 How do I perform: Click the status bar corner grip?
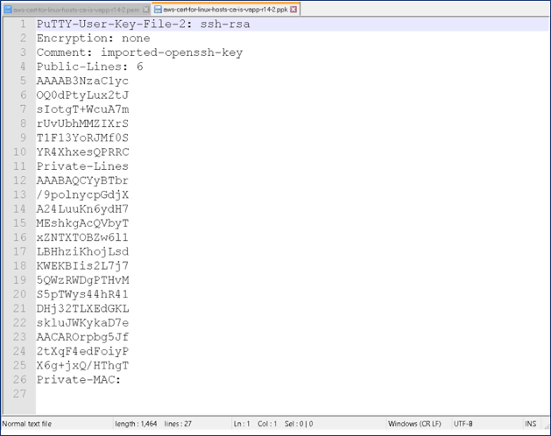pyautogui.click(x=546, y=424)
